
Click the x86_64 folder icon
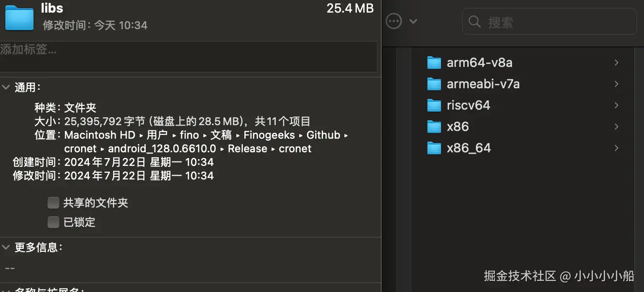click(x=434, y=148)
